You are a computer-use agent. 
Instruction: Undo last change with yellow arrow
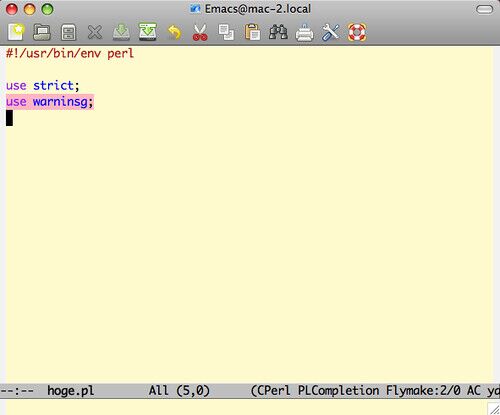(174, 32)
